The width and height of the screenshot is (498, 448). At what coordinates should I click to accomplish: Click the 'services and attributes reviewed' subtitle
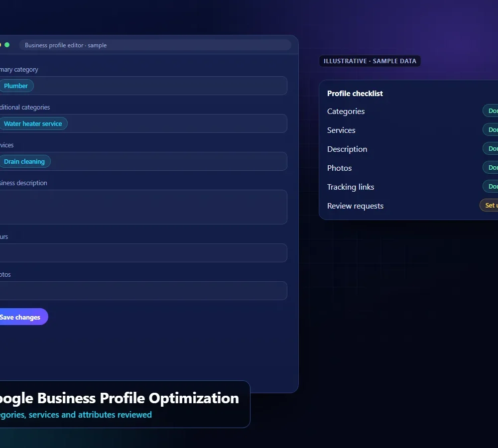tap(90, 415)
